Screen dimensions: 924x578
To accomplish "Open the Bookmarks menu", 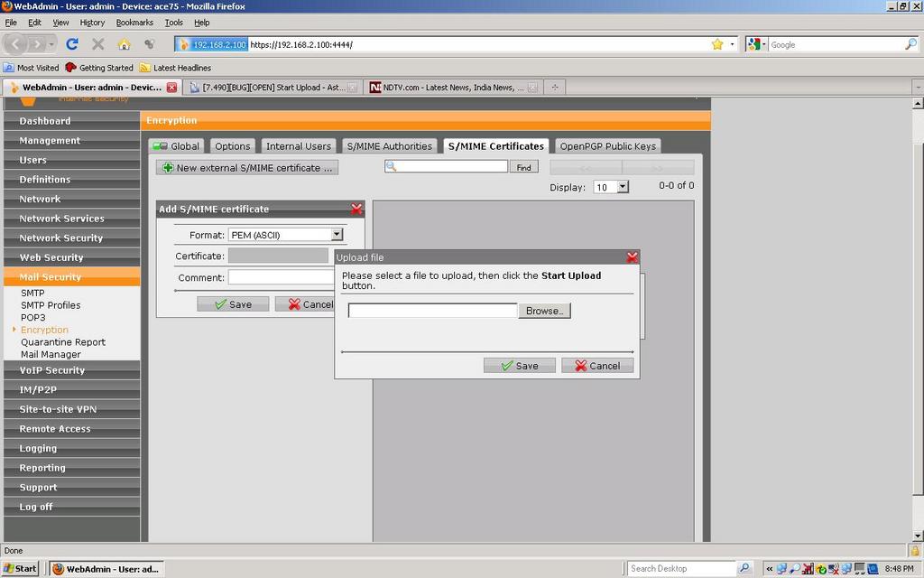I will [x=134, y=23].
